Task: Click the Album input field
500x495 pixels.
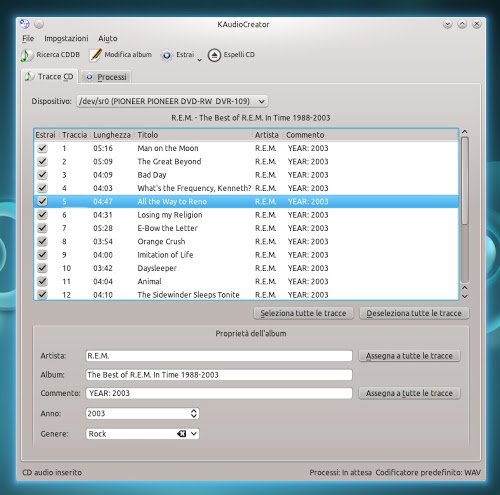Action: [x=219, y=375]
